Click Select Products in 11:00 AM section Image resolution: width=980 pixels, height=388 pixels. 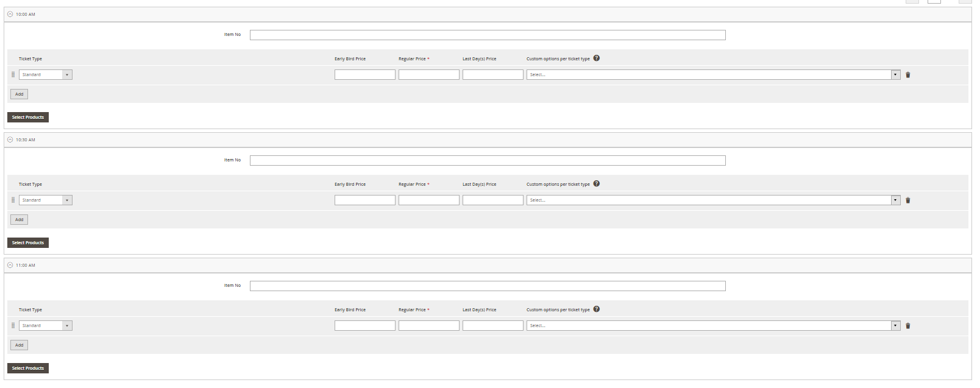click(28, 369)
